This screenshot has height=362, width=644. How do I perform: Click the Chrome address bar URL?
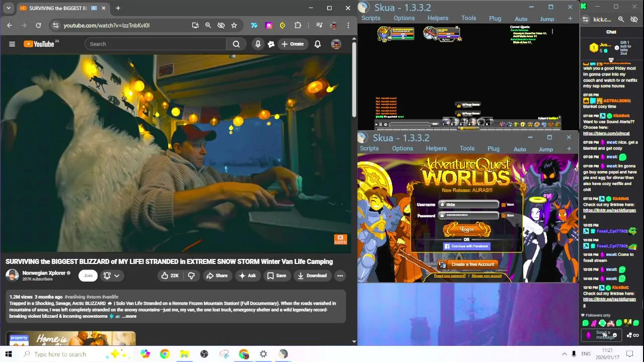click(107, 25)
